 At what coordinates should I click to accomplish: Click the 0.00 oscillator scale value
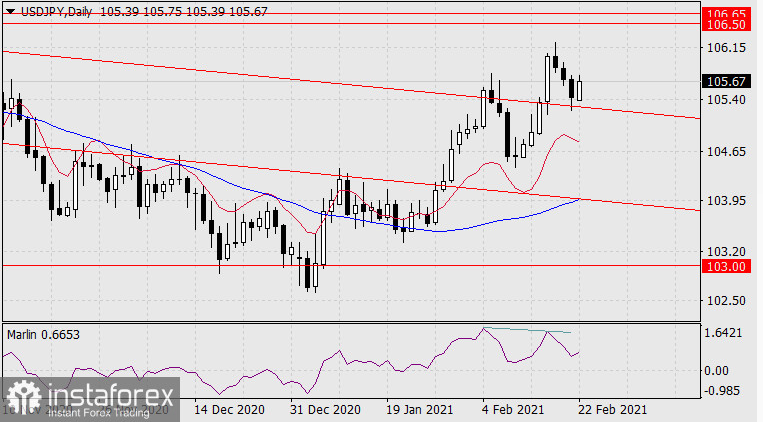click(x=717, y=371)
